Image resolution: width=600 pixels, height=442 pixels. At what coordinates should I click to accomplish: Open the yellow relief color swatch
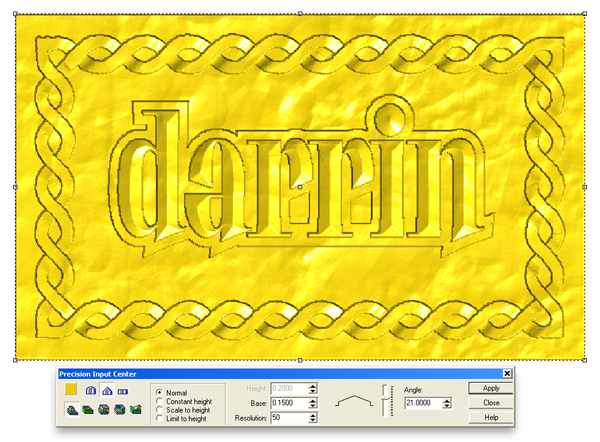click(71, 389)
